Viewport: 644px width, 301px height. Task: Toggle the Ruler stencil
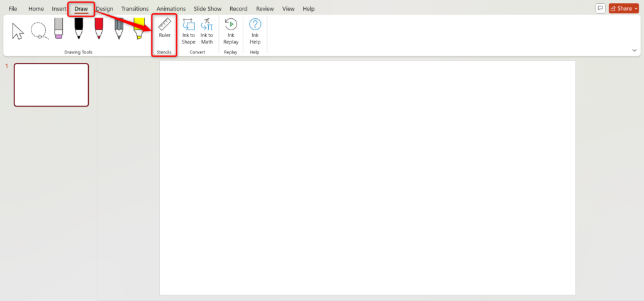pyautogui.click(x=164, y=29)
